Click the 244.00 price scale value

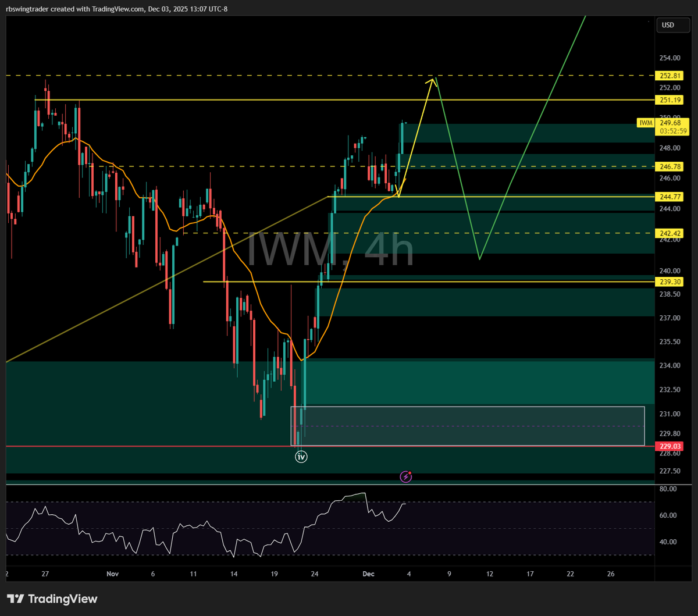(x=669, y=208)
